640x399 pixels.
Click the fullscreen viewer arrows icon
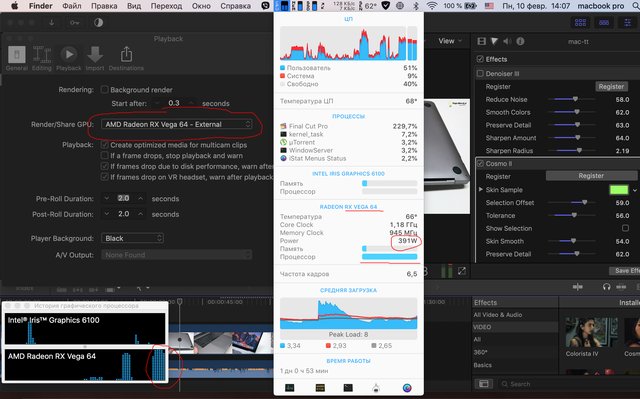(462, 271)
